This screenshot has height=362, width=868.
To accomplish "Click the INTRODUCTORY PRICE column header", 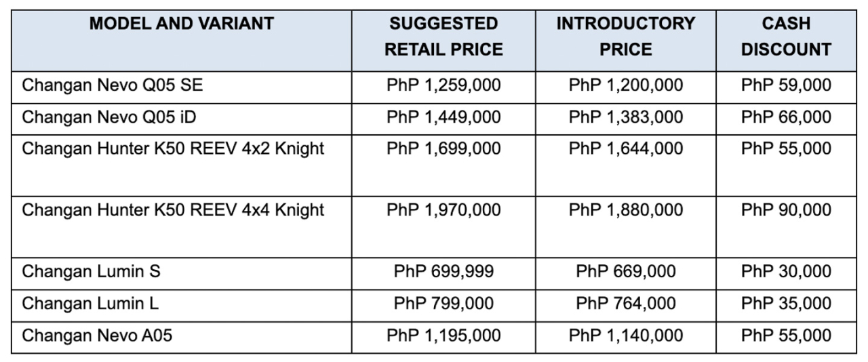I will [625, 37].
